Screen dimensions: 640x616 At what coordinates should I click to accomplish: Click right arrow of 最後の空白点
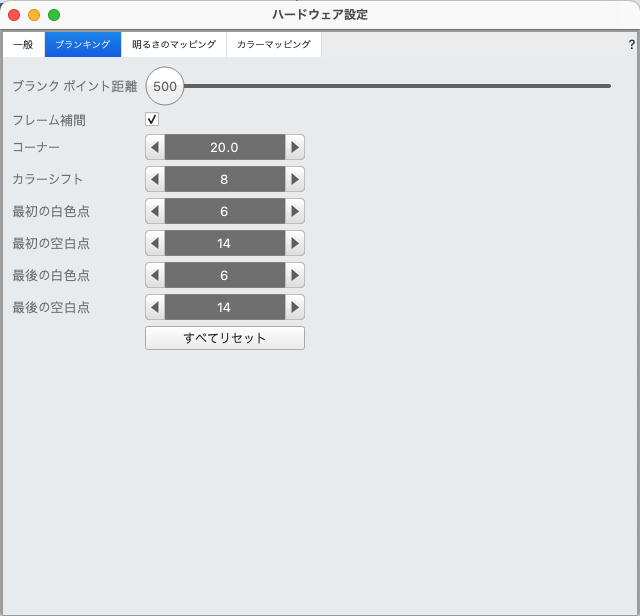pos(294,307)
